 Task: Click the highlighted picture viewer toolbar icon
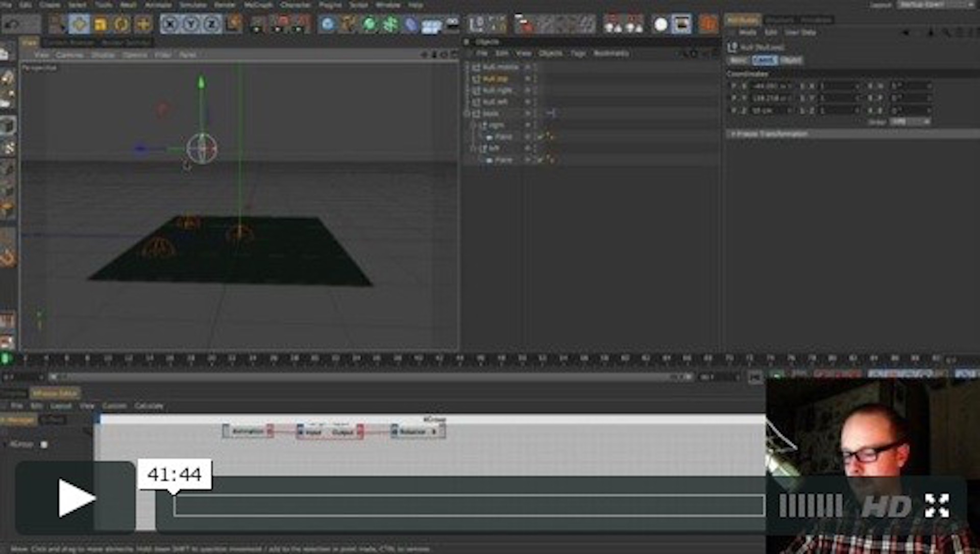(681, 24)
